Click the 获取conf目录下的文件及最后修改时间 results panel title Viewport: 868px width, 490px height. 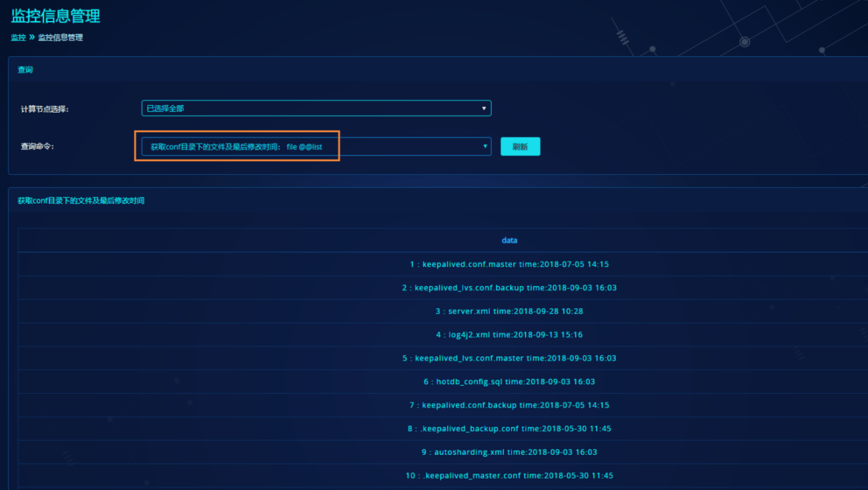click(x=81, y=201)
